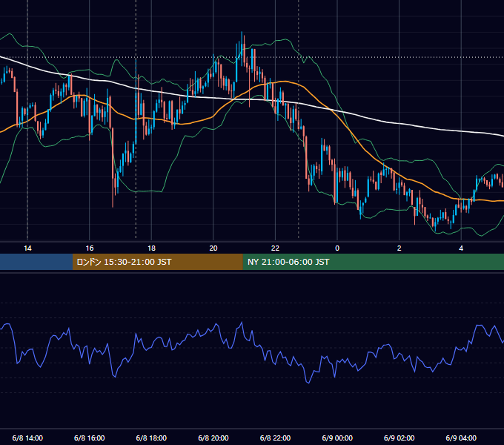Click the 16 hour label on the price chart axis
The width and height of the screenshot is (504, 445).
pyautogui.click(x=90, y=248)
